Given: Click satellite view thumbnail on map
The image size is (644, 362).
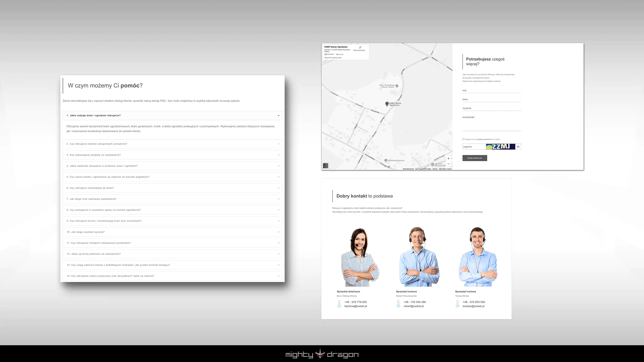Looking at the screenshot, I should click(326, 165).
